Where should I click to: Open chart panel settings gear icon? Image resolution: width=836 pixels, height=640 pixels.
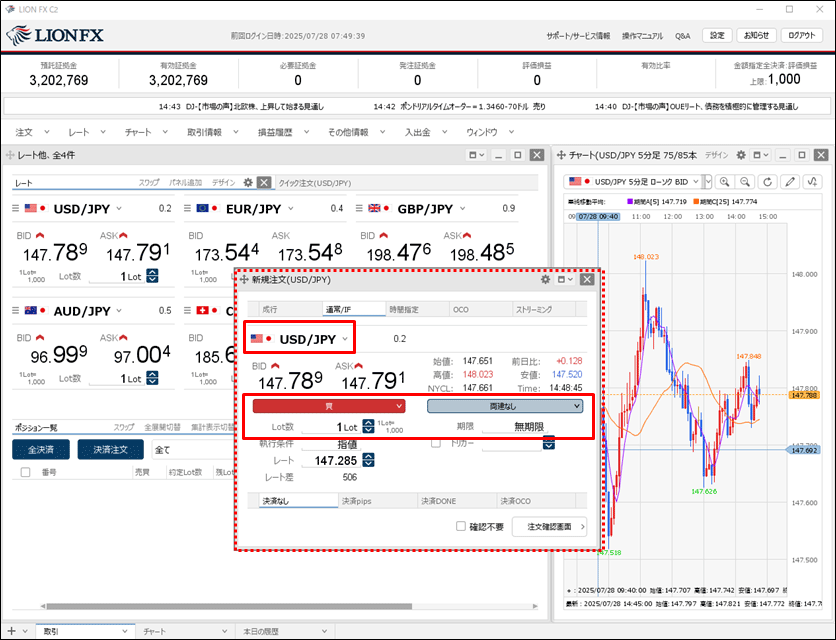[x=741, y=155]
